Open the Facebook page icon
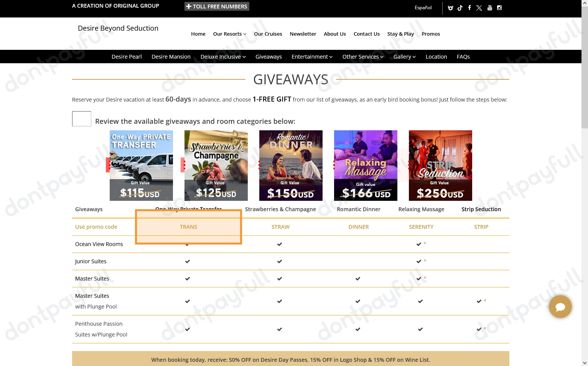 [469, 8]
